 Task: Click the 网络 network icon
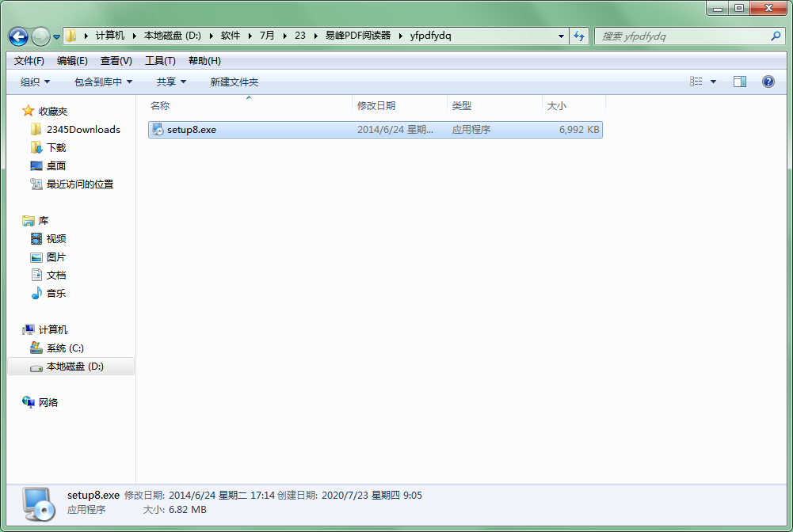point(29,402)
